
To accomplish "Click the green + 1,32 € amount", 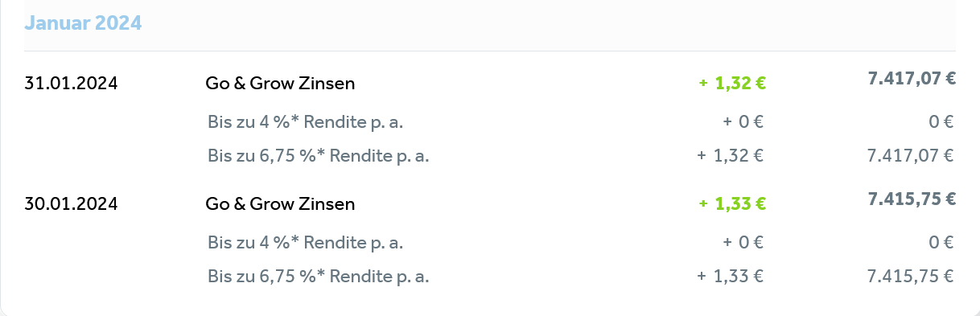I will point(732,83).
